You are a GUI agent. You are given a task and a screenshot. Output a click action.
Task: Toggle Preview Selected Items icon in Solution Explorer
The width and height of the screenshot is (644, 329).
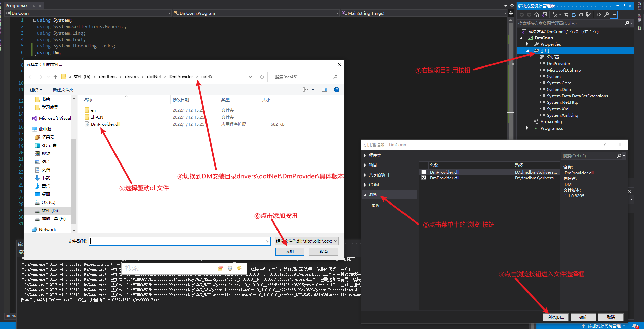[x=614, y=15]
